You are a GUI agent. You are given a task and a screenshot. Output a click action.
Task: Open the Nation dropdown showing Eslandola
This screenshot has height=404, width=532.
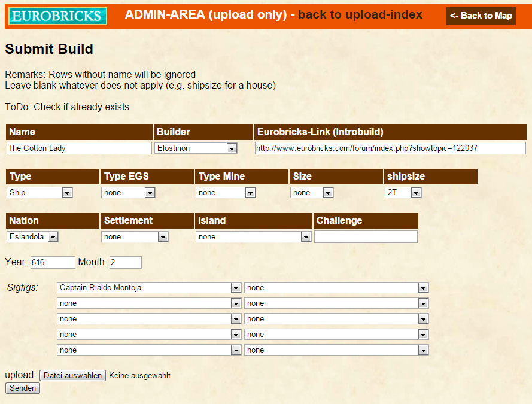point(32,237)
